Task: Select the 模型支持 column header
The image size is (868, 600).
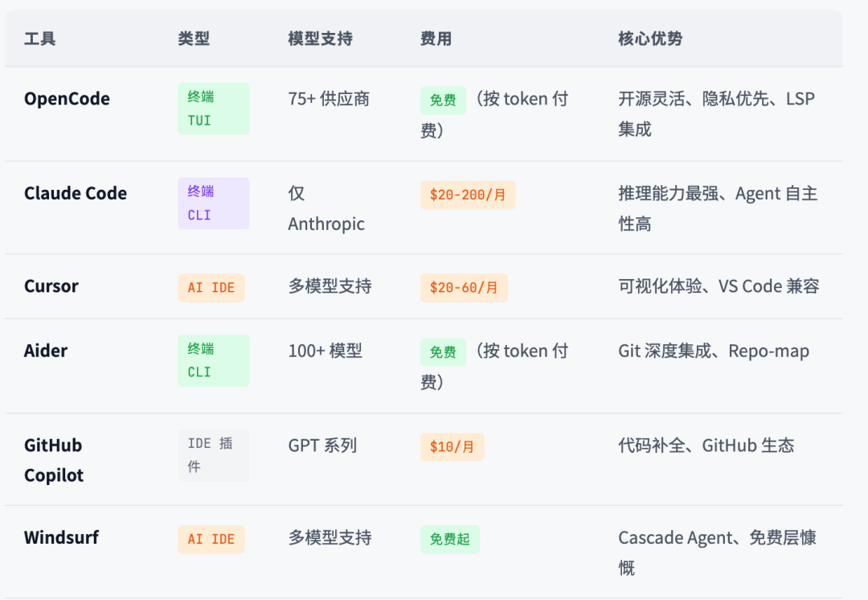Action: pyautogui.click(x=320, y=39)
